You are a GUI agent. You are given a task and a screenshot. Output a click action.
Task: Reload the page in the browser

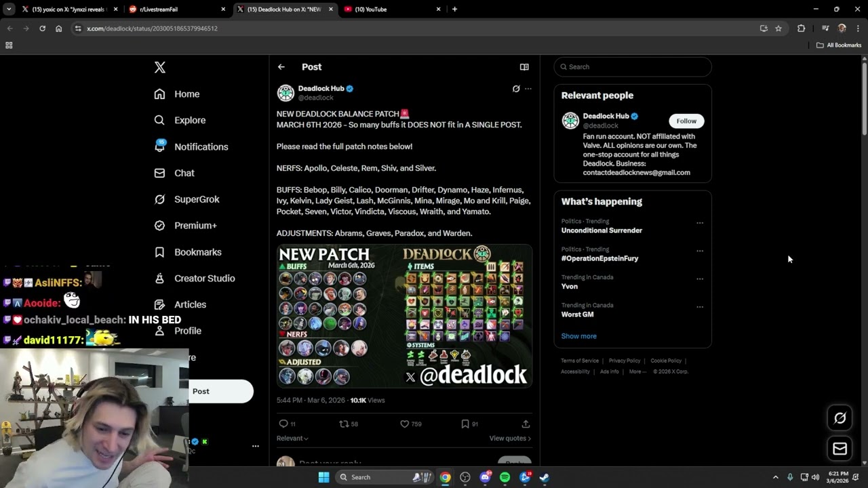coord(42,28)
